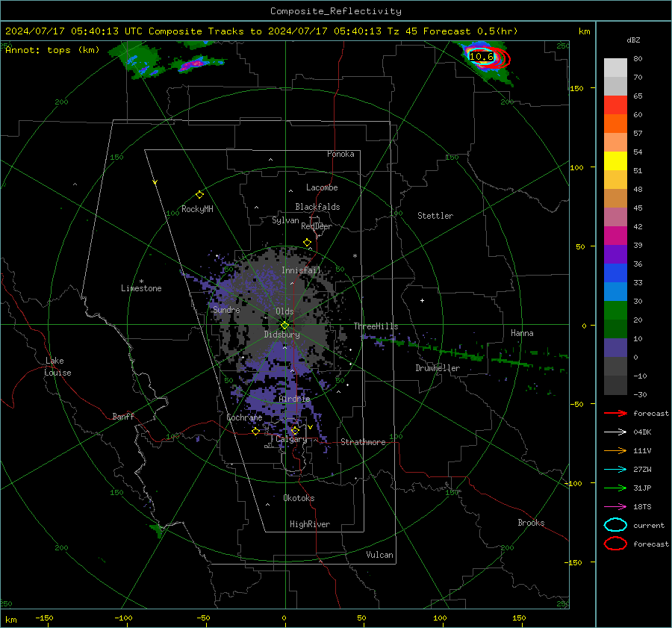Image resolution: width=672 pixels, height=628 pixels.
Task: Click the RockyMH label
Action: [197, 209]
